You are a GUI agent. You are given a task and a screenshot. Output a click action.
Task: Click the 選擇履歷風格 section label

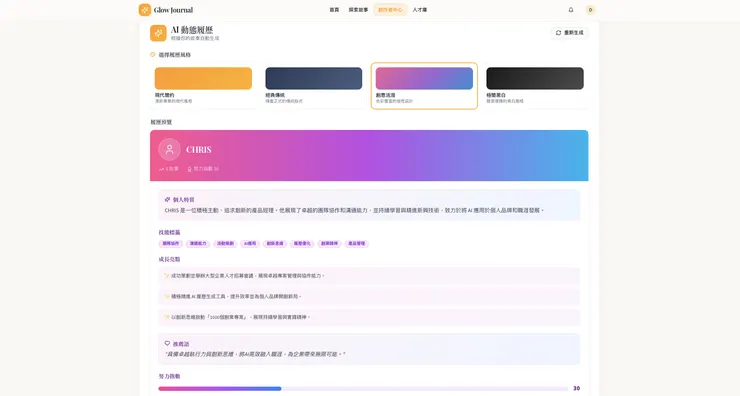175,55
